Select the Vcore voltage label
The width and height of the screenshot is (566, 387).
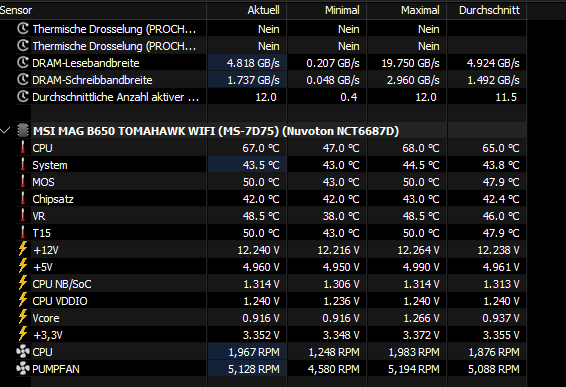coord(46,318)
